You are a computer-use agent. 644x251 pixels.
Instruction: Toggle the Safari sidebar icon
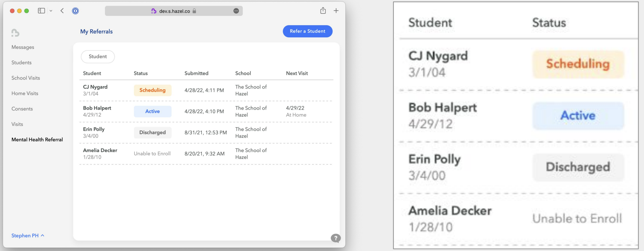(x=41, y=11)
